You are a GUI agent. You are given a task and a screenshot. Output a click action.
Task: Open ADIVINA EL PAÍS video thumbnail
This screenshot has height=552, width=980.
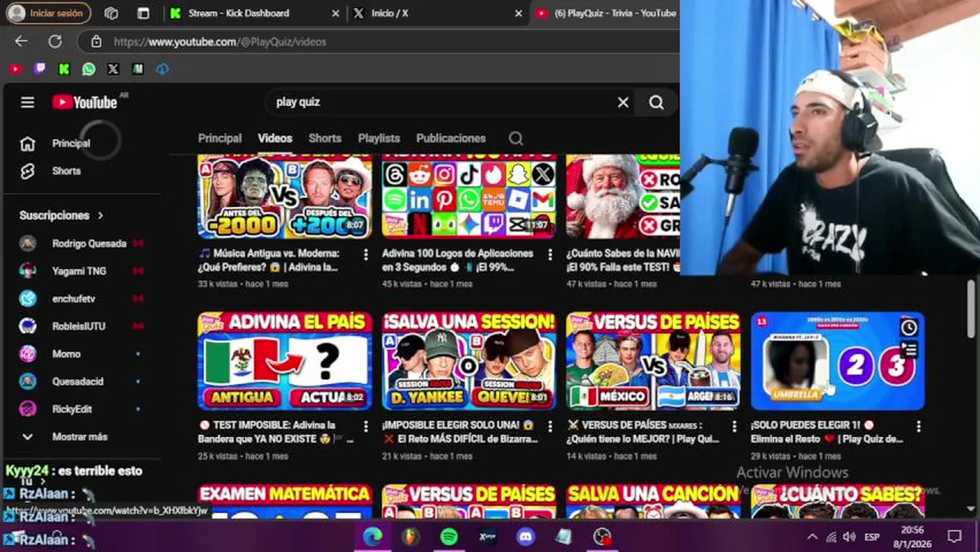point(284,361)
